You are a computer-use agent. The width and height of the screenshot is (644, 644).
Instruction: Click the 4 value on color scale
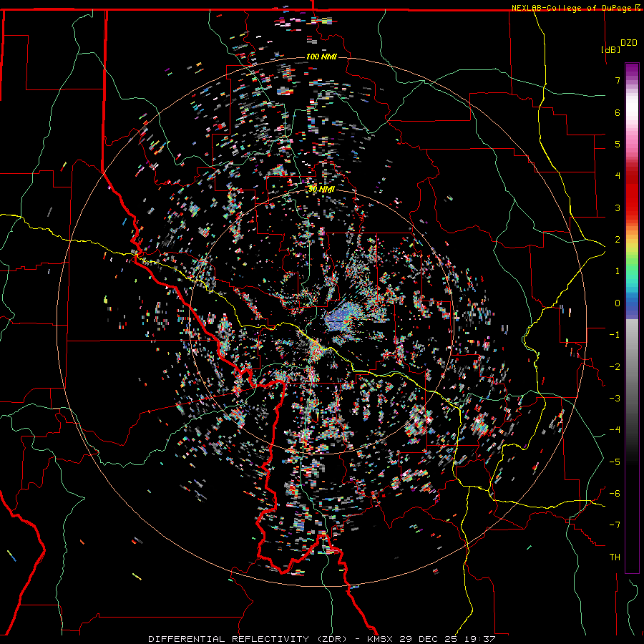point(618,176)
